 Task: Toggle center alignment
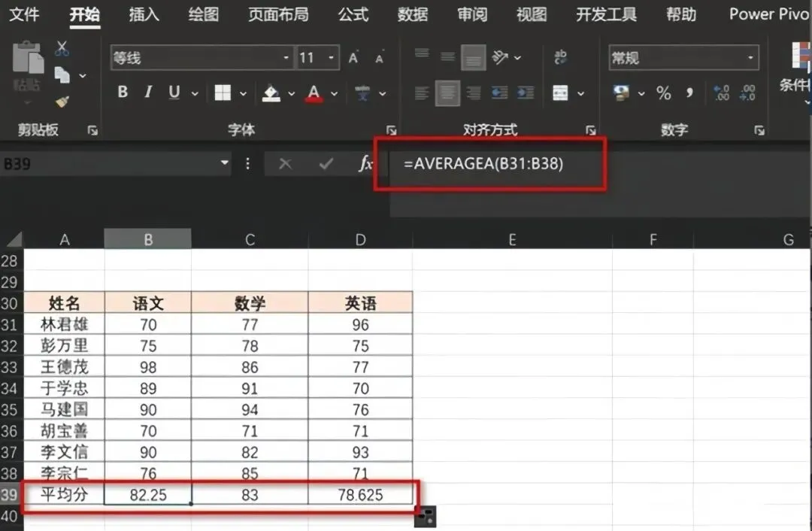447,93
